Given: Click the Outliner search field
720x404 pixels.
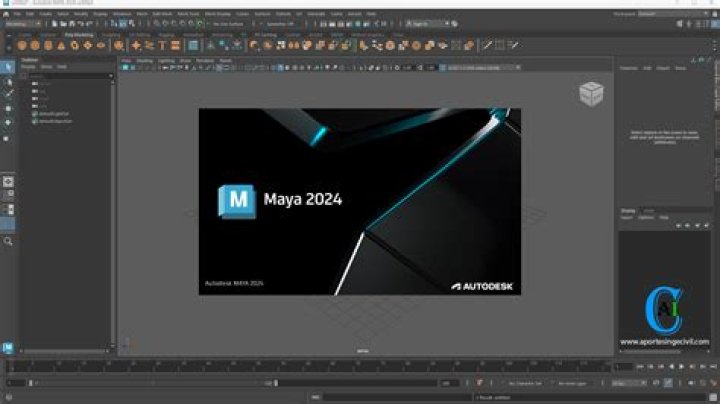Looking at the screenshot, I should pyautogui.click(x=71, y=76).
